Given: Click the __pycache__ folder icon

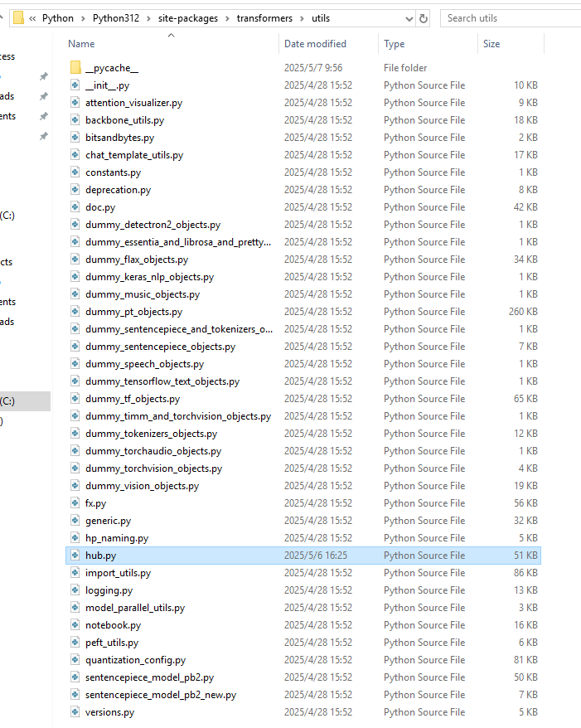Looking at the screenshot, I should click(x=75, y=68).
